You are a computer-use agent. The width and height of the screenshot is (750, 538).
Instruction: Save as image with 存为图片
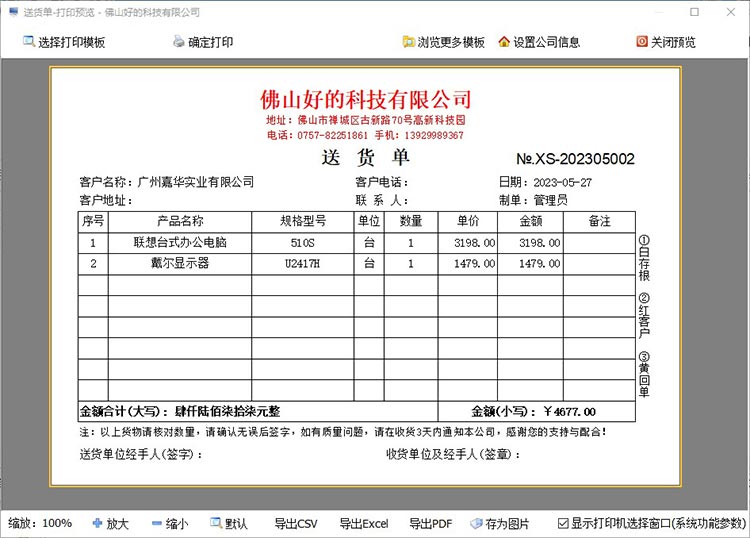pyautogui.click(x=507, y=524)
